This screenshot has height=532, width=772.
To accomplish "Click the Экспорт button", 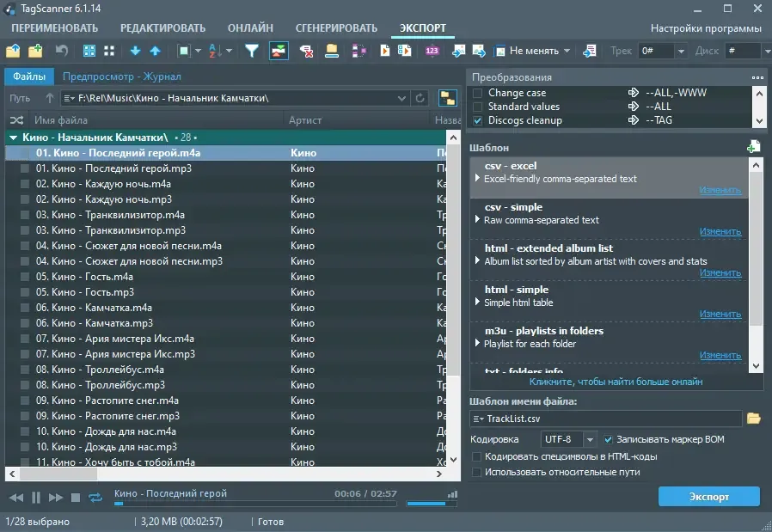I will click(x=709, y=497).
